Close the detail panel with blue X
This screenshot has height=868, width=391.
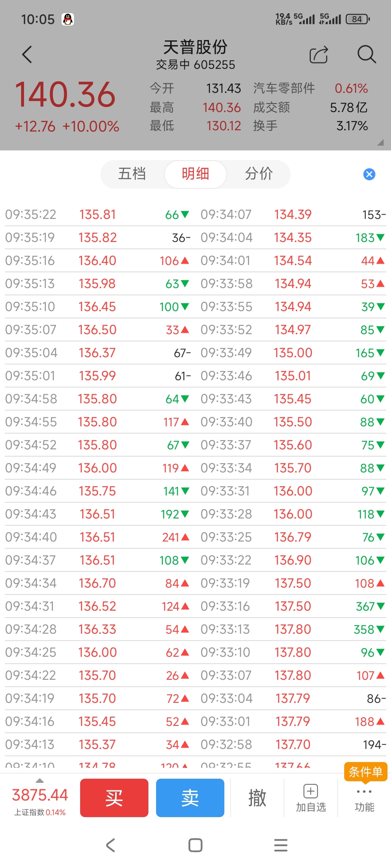coord(369,174)
